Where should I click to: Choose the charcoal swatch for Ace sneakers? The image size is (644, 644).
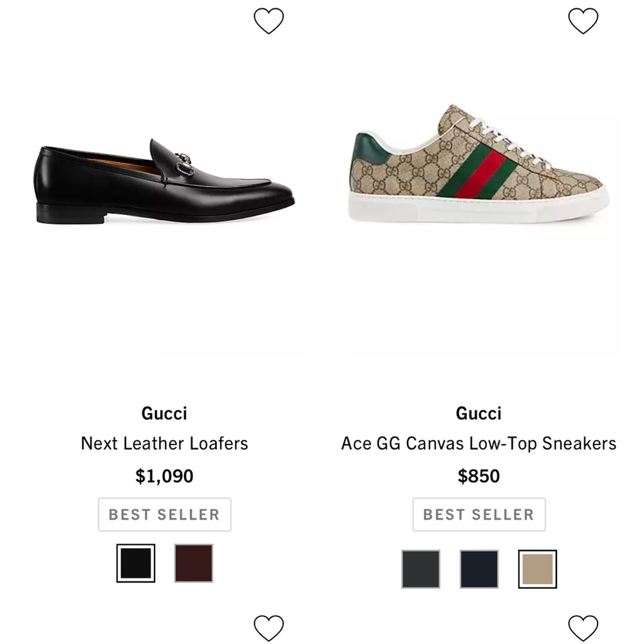pyautogui.click(x=421, y=569)
